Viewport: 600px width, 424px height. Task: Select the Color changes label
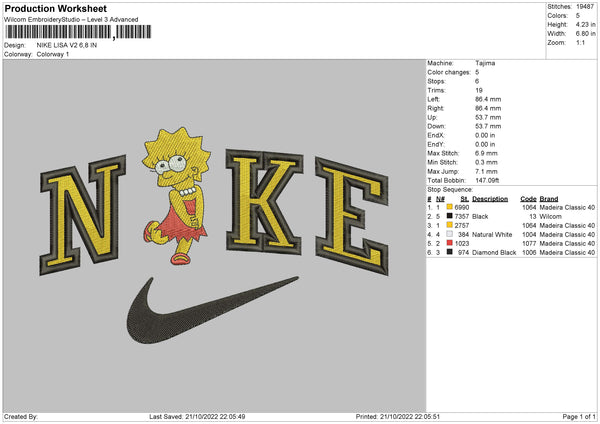tap(449, 72)
